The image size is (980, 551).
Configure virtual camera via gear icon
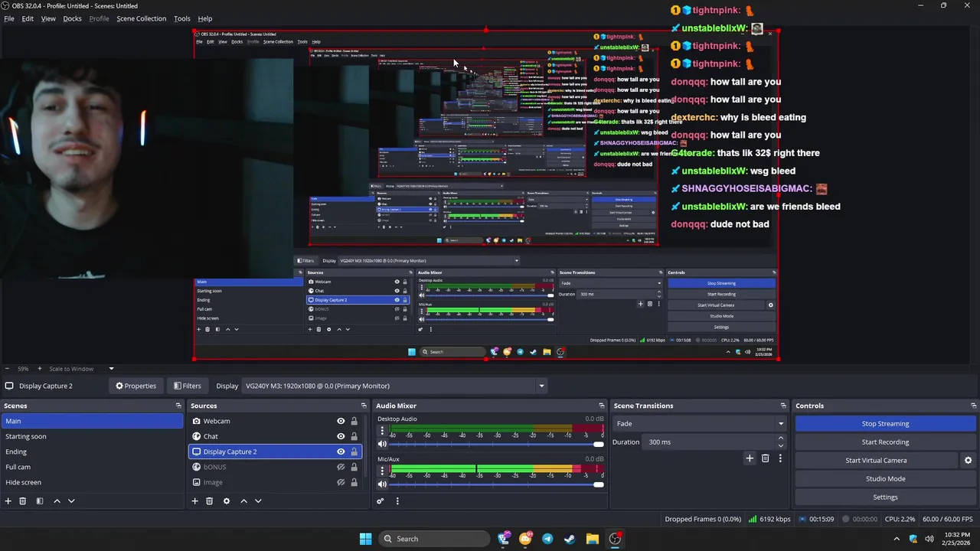(968, 460)
